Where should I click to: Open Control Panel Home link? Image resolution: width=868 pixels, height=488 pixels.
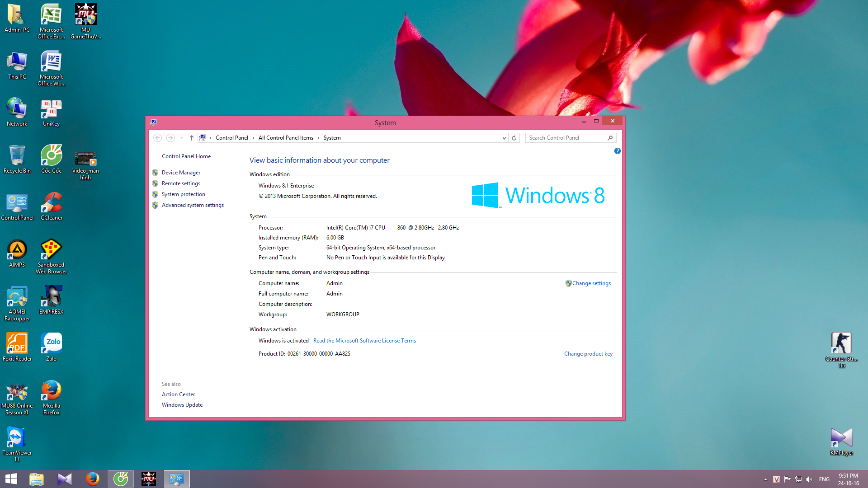click(186, 156)
